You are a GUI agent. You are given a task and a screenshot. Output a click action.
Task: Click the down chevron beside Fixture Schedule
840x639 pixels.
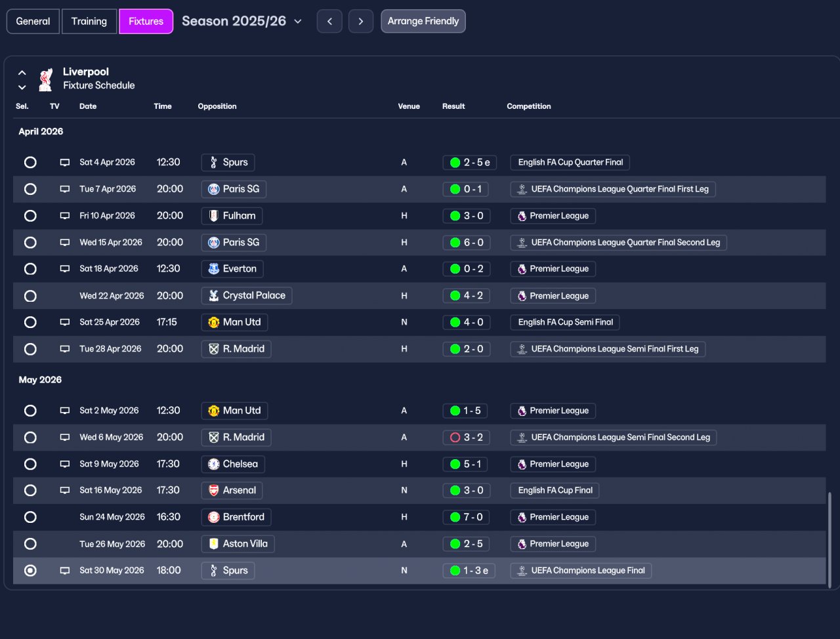(22, 87)
